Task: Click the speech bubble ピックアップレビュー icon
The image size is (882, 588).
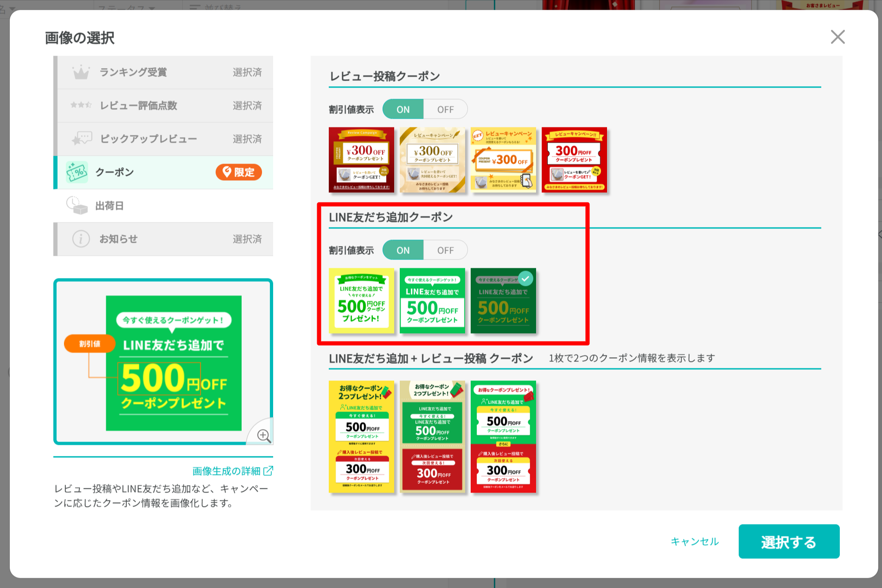Action: click(x=82, y=139)
